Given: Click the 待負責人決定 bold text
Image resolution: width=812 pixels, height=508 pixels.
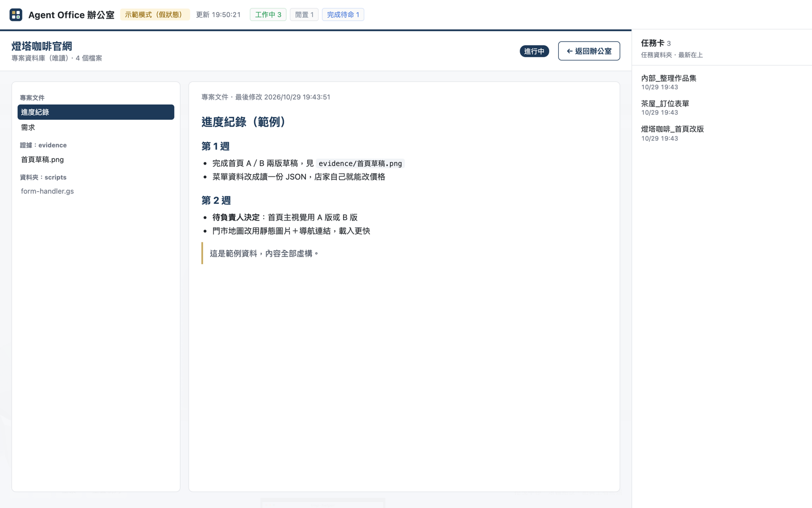Looking at the screenshot, I should (236, 217).
